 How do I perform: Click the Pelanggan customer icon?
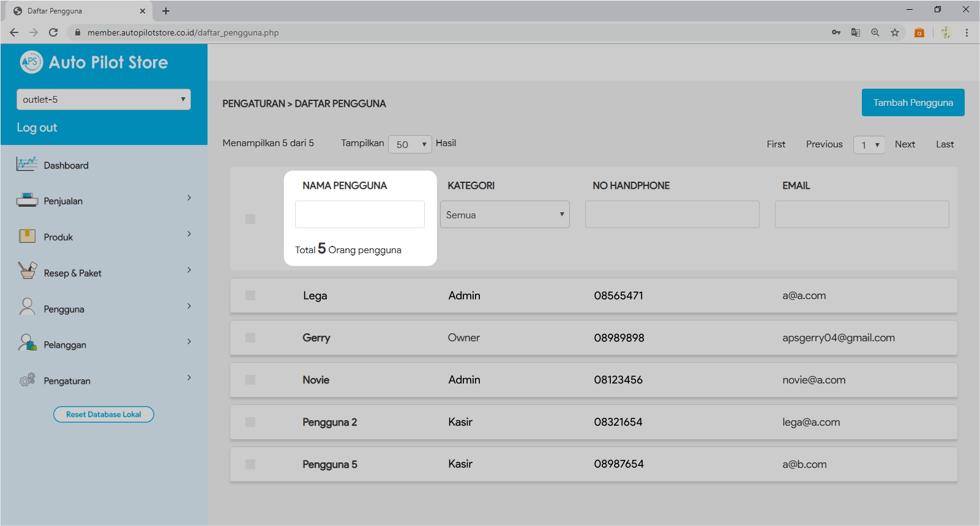27,343
